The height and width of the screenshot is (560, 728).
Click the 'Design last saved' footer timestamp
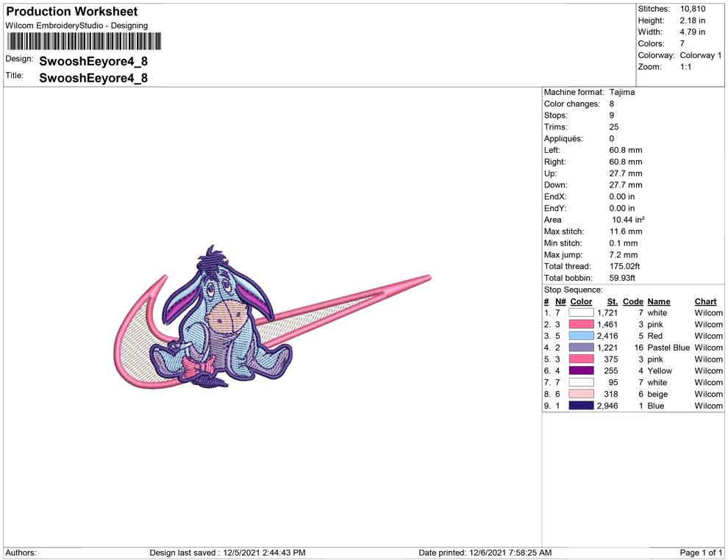(x=227, y=553)
